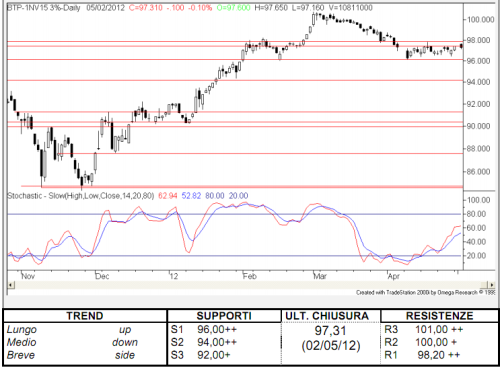
Task: Click the '12 year label on time axis
Action: point(174,276)
